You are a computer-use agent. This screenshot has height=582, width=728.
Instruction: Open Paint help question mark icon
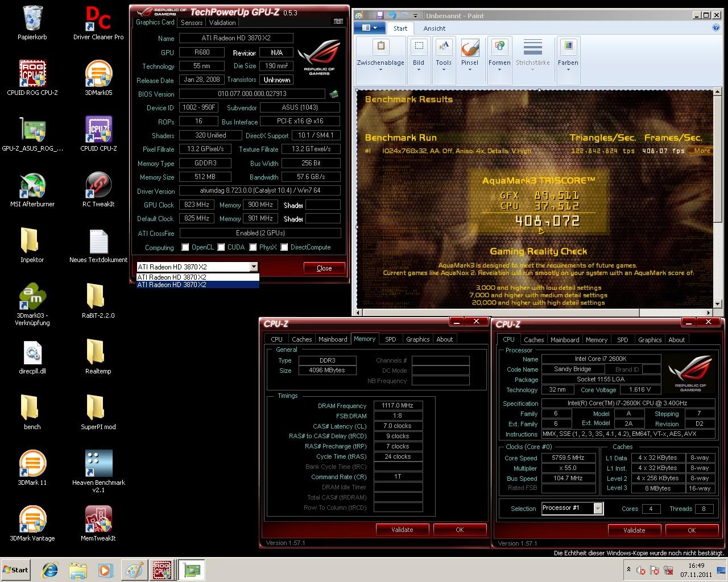(716, 27)
